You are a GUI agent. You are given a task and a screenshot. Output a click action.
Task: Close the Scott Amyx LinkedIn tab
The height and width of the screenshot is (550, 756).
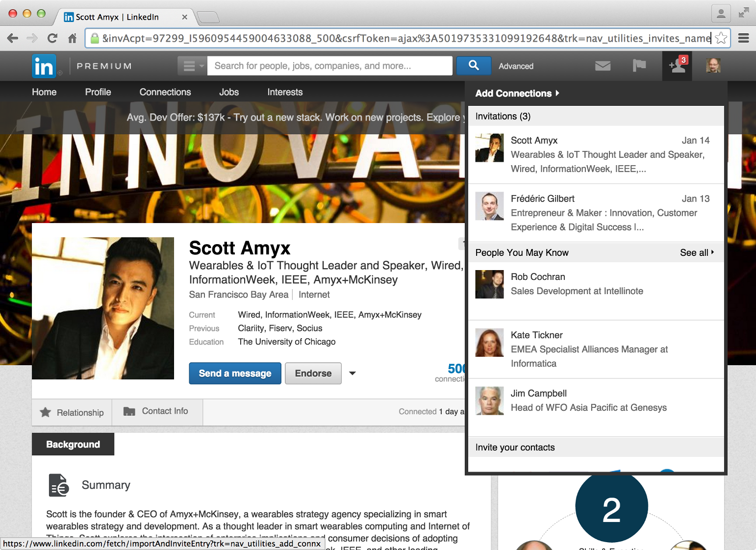[184, 17]
